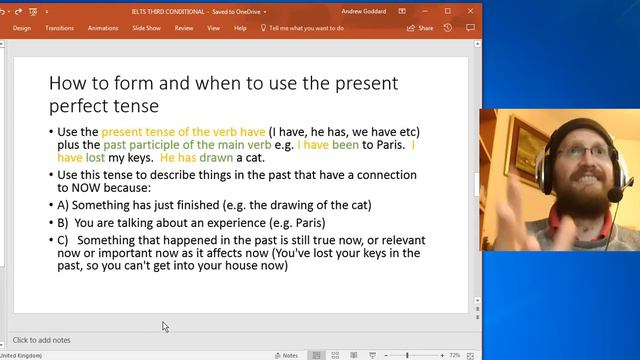The width and height of the screenshot is (640, 360).
Task: Open Ribbon Display Options icon
Action: (x=402, y=11)
